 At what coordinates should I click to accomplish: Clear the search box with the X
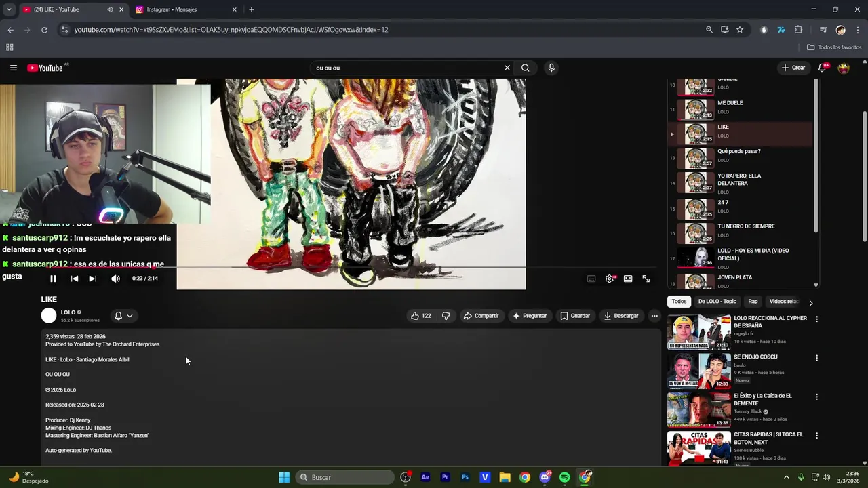click(507, 68)
